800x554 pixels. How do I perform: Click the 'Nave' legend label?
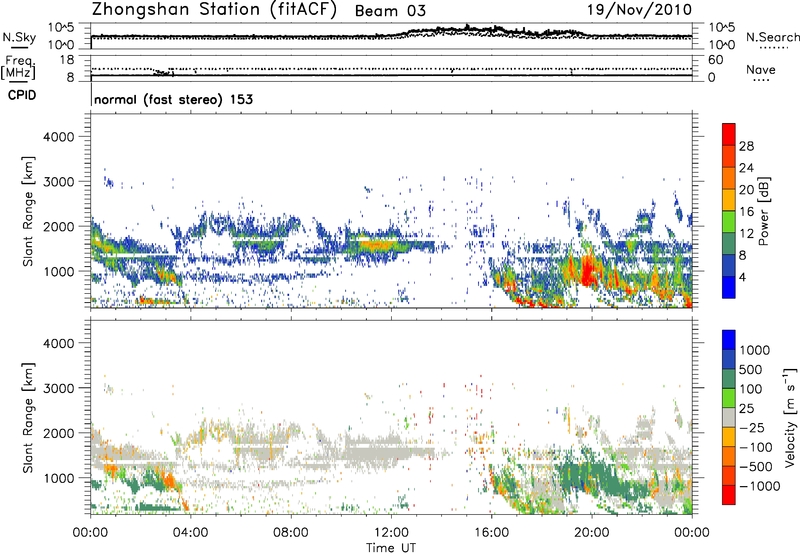click(x=761, y=69)
